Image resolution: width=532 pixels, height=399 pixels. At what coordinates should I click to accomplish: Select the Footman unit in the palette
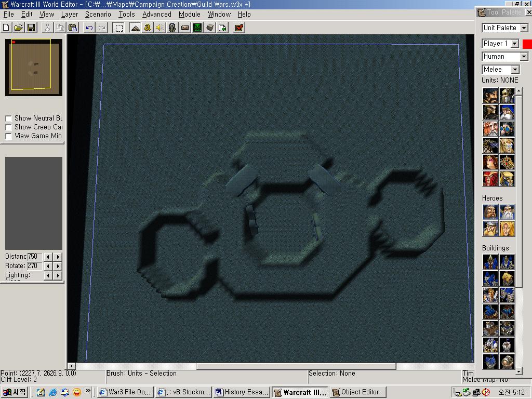click(507, 96)
